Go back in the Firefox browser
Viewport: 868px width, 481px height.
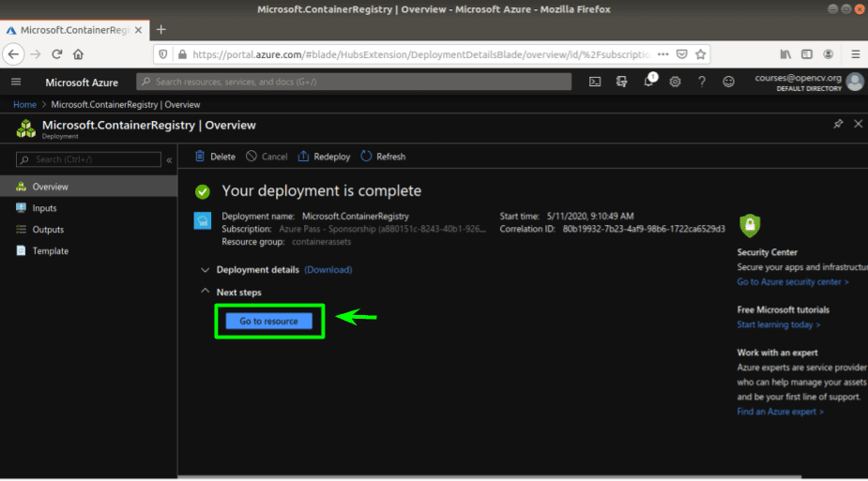pos(14,54)
